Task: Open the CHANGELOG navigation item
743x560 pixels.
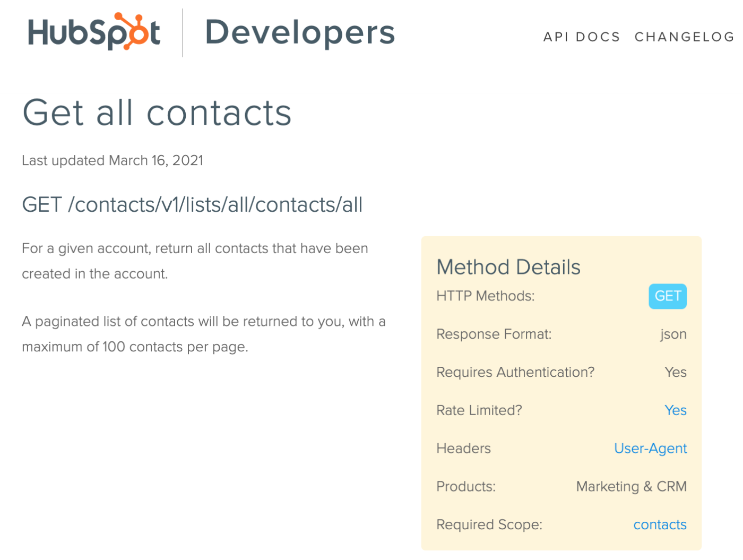Action: [684, 37]
